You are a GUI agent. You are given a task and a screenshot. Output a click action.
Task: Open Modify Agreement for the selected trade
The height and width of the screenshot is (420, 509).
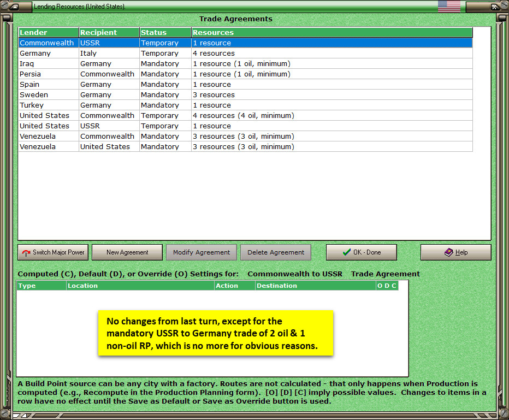202,252
